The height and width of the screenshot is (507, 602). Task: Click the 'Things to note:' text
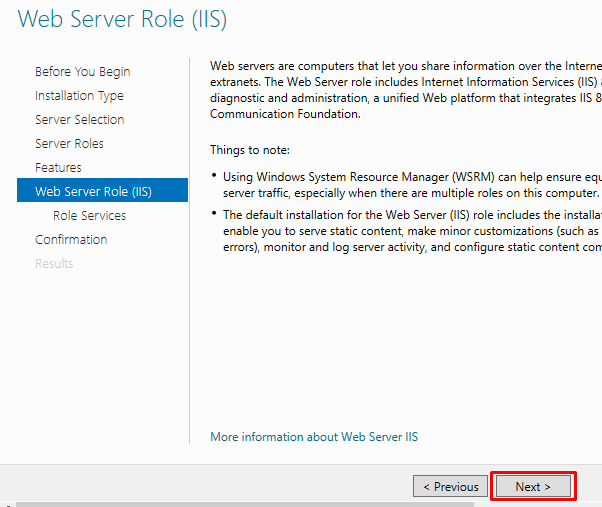pos(250,150)
